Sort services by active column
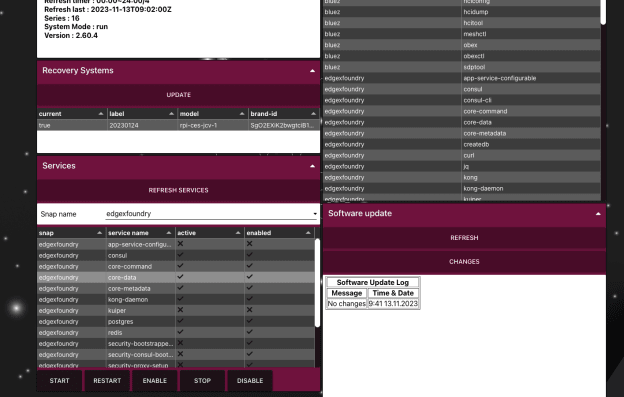 [x=210, y=233]
